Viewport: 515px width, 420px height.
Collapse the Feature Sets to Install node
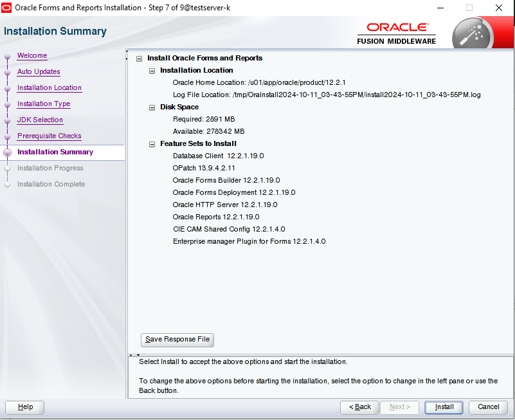coord(152,144)
